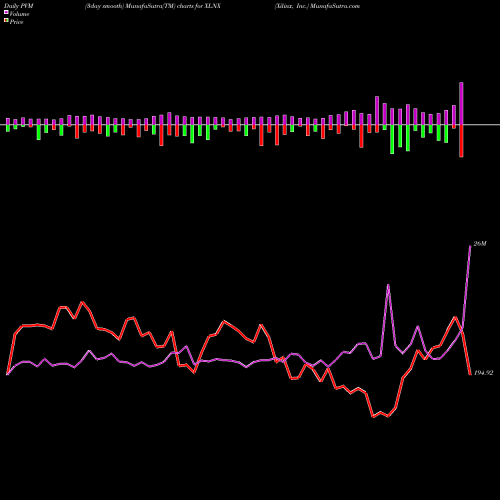Click the MunafaSutra.com watermark text at top
Screen dimensions: 500x500
tap(335, 6)
